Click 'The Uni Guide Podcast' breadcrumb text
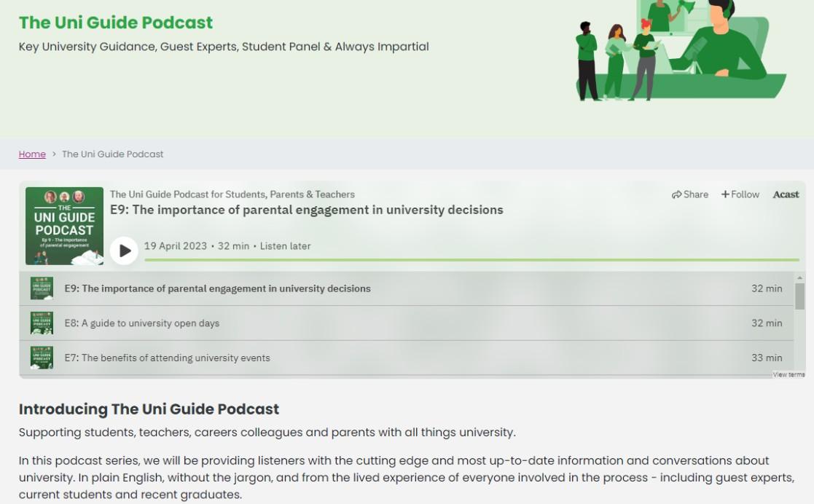814x504 pixels. pyautogui.click(x=113, y=154)
